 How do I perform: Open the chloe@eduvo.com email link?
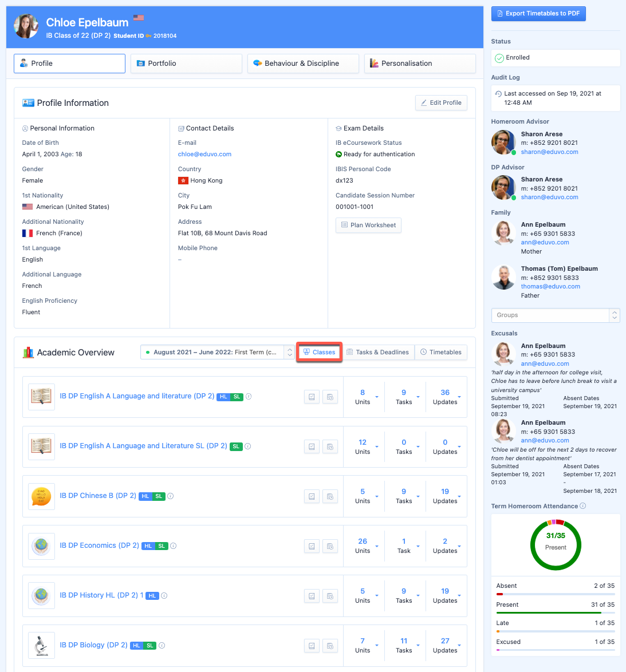(x=204, y=154)
